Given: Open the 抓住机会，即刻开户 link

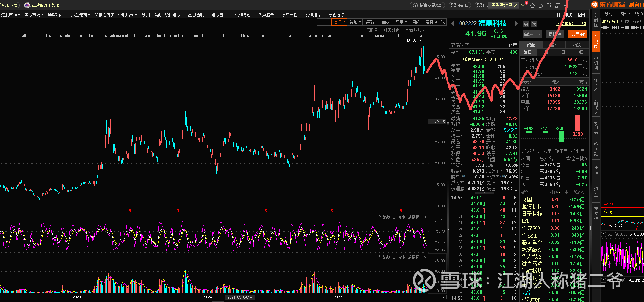Looking at the screenshot, I should coord(483,59).
